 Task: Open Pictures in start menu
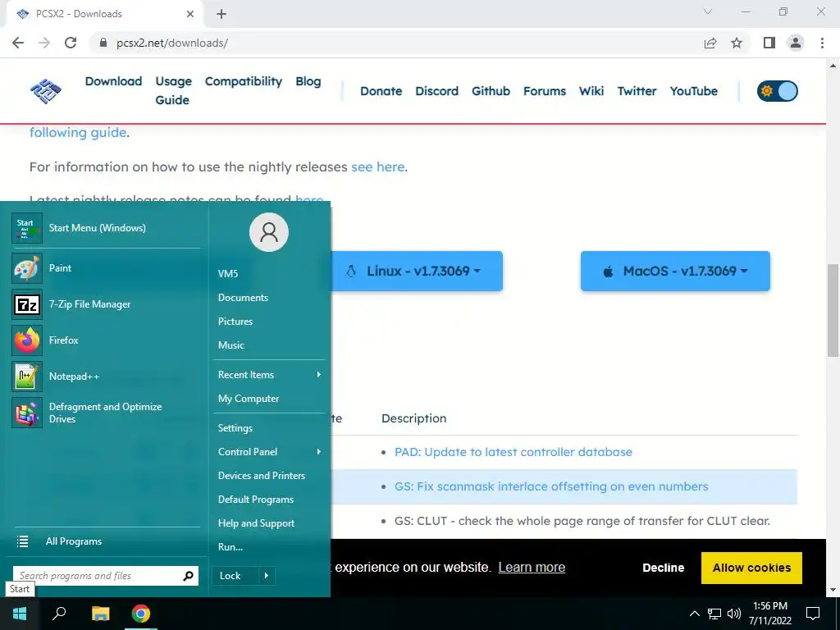[235, 322]
